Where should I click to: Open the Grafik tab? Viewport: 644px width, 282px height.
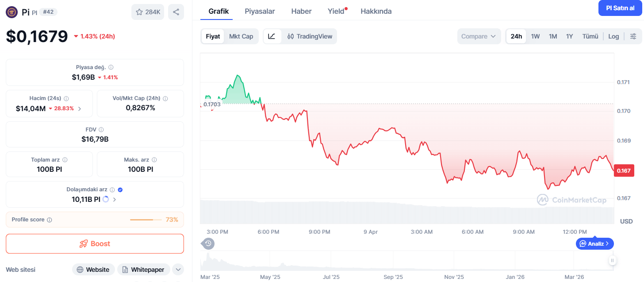point(218,11)
